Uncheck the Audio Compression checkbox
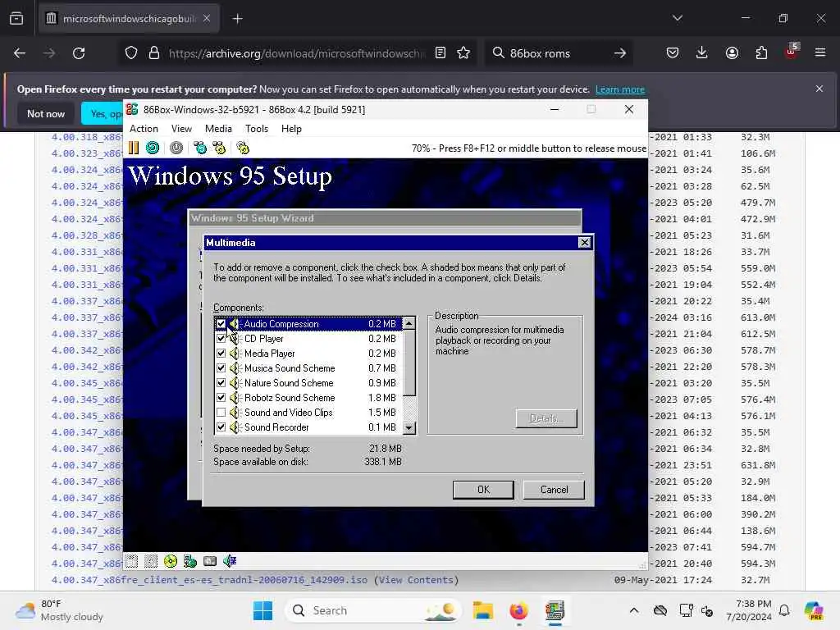The height and width of the screenshot is (630, 840). tap(221, 323)
